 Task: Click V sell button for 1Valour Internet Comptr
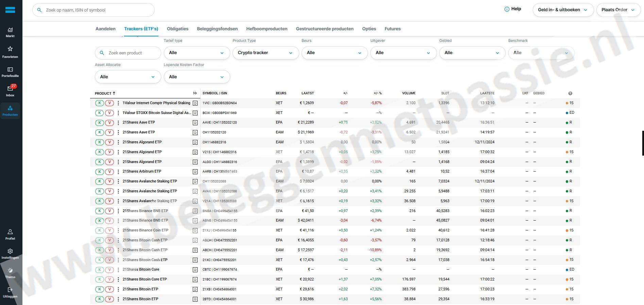coord(109,103)
